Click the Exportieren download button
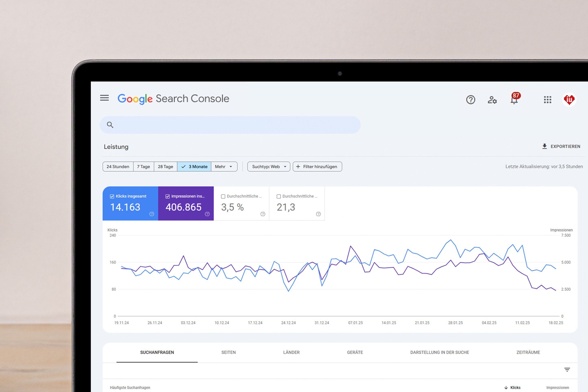The height and width of the screenshot is (392, 588). coord(561,147)
